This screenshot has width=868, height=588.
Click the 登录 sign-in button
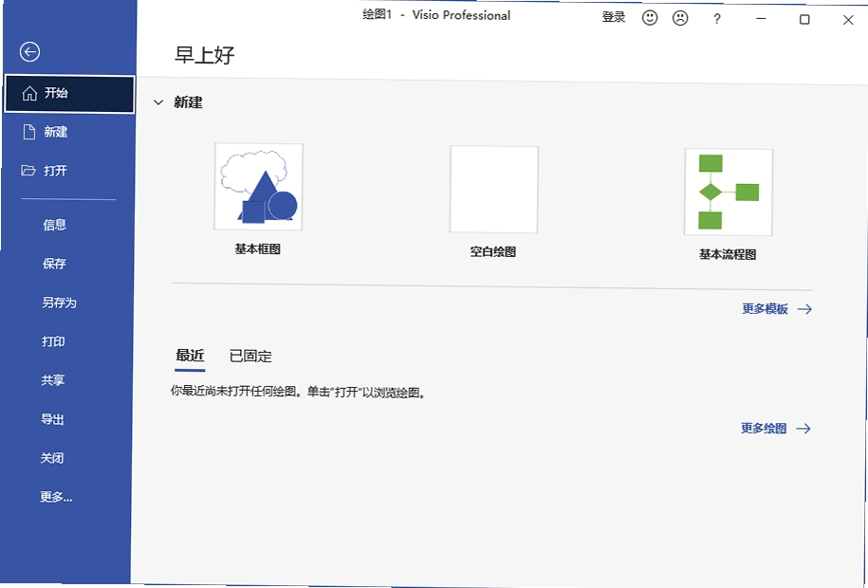coord(614,17)
